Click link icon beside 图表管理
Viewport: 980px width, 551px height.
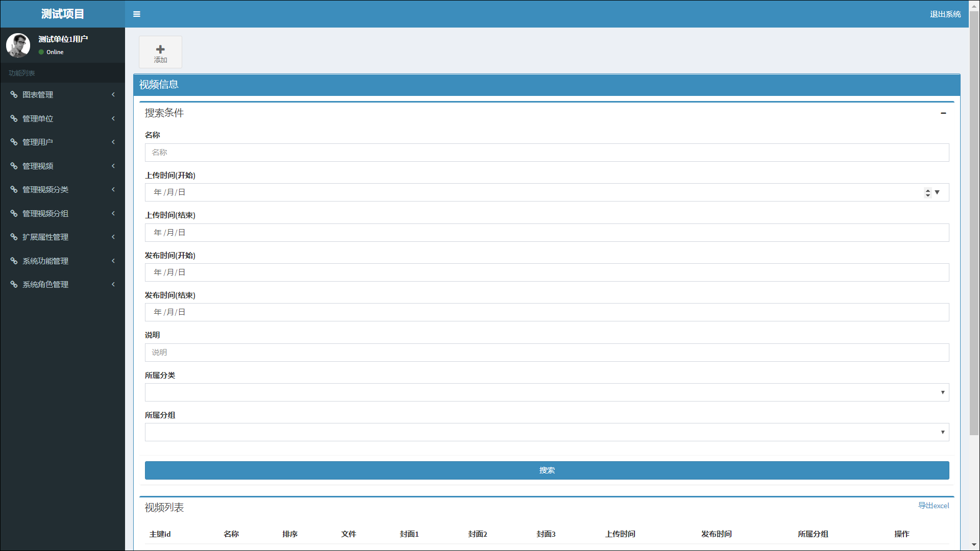[14, 94]
